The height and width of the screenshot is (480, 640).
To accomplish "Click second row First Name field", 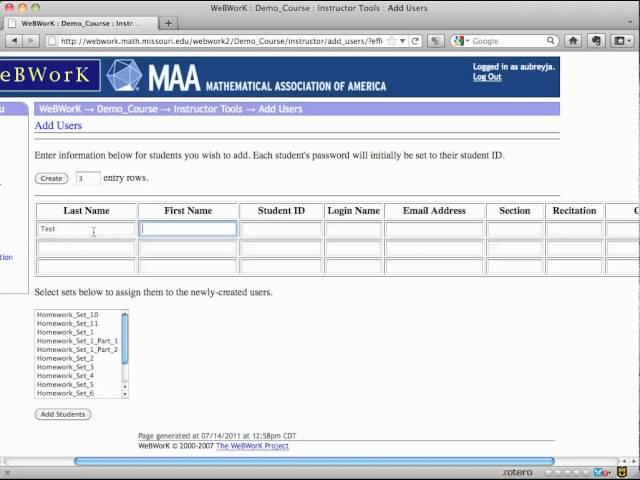I will (188, 248).
